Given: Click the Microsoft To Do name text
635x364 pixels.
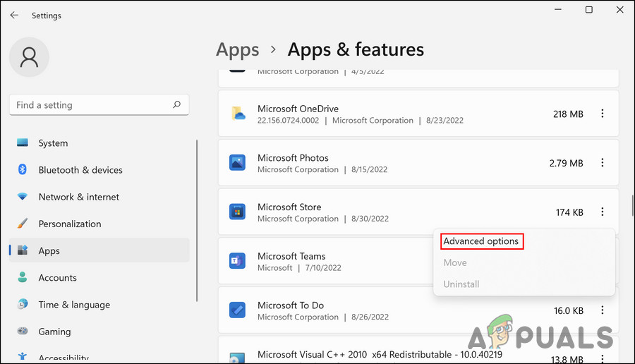Looking at the screenshot, I should pyautogui.click(x=291, y=305).
